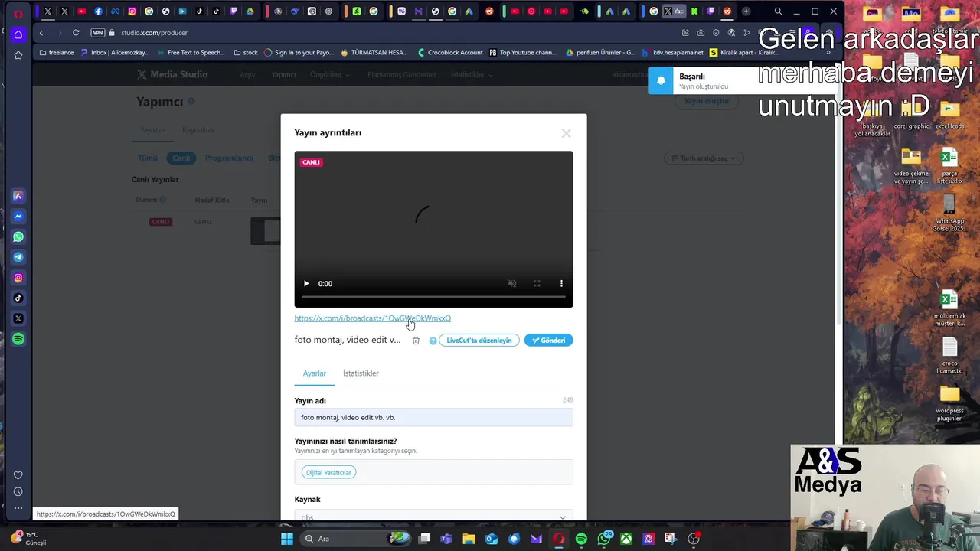Image resolution: width=980 pixels, height=551 pixels.
Task: Select the Programlandı filter
Action: coord(229,158)
